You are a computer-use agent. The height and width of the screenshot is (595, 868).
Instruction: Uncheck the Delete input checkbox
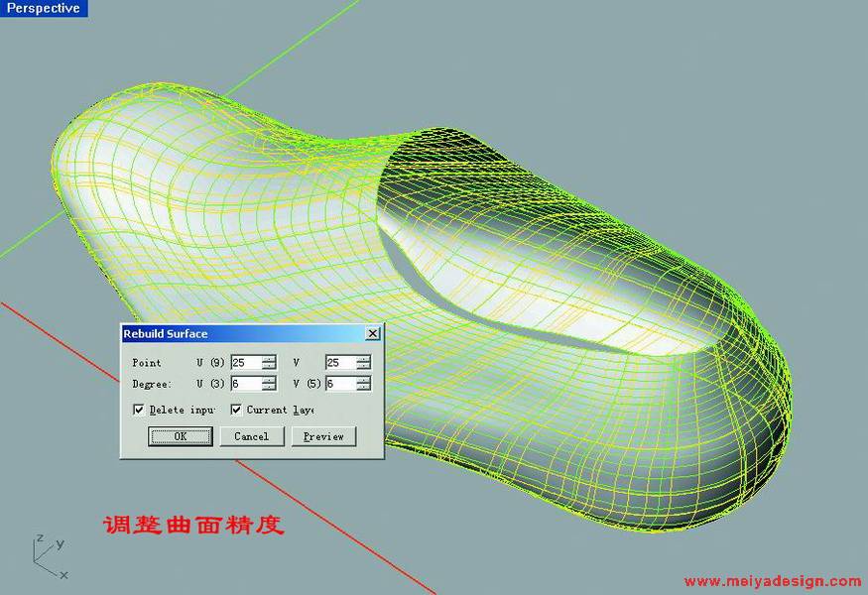tap(139, 410)
